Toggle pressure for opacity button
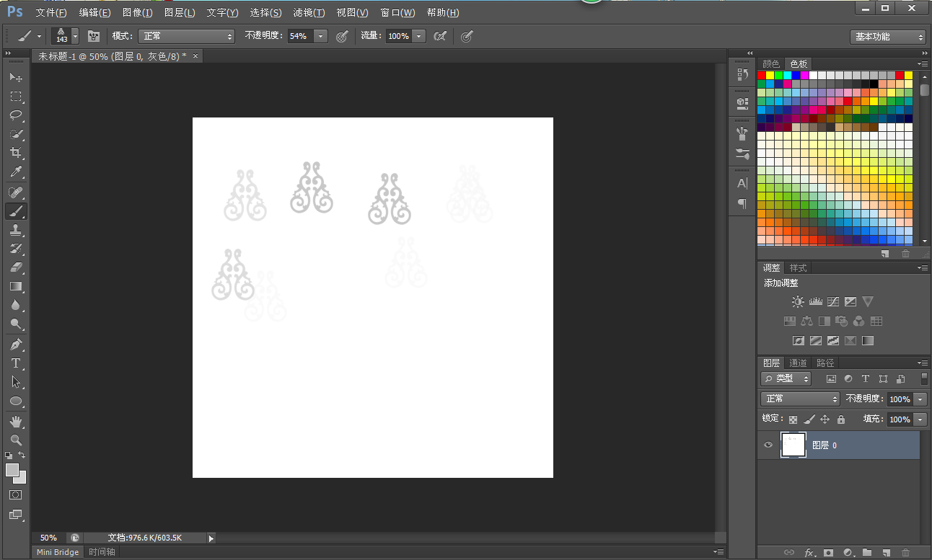This screenshot has width=932, height=560. point(342,36)
